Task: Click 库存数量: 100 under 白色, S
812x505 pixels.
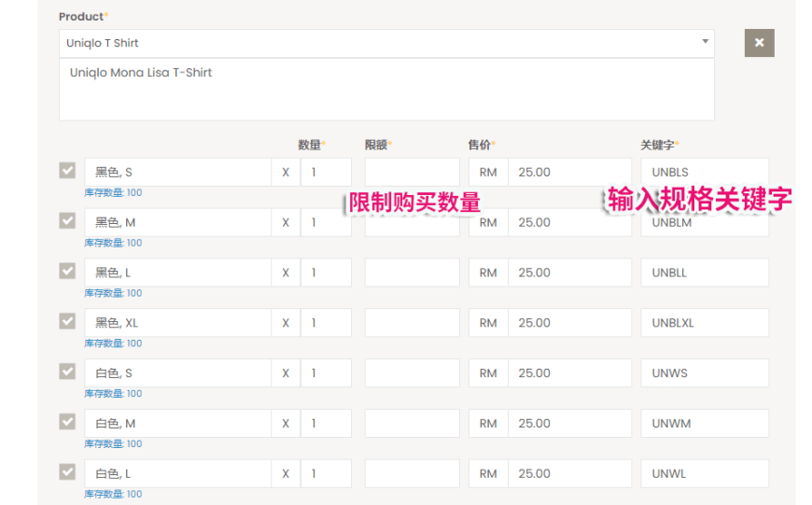Action: [x=113, y=394]
